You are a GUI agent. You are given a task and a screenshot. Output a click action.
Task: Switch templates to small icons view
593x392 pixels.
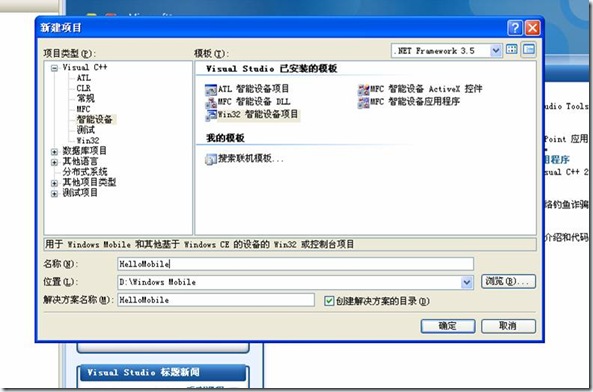click(529, 50)
